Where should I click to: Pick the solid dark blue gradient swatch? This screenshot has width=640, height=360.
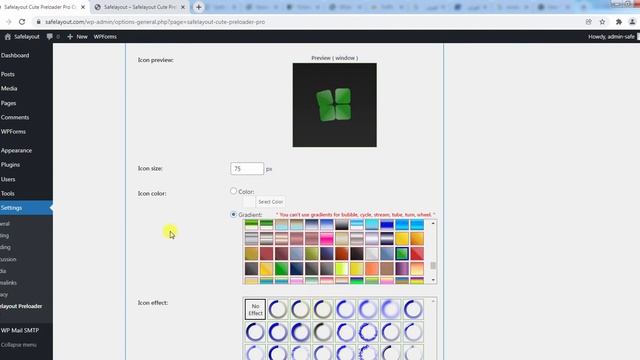point(387,224)
